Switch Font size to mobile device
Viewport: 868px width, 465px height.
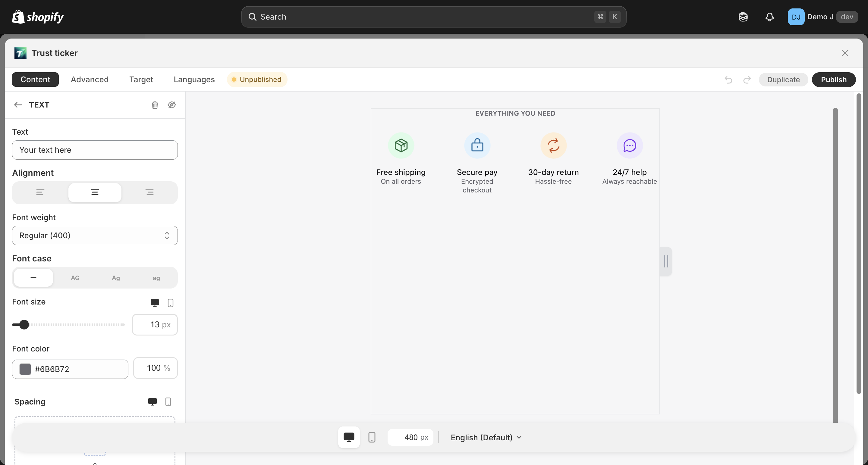coord(171,303)
